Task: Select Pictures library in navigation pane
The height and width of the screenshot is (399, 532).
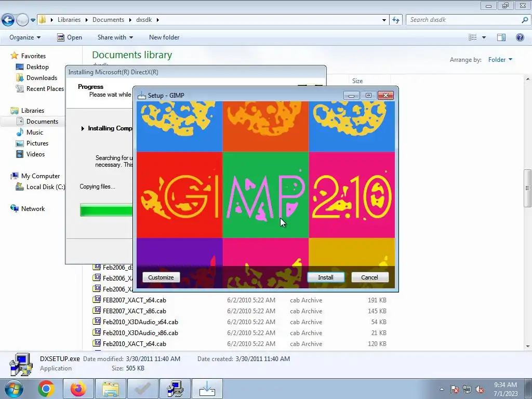Action: [37, 143]
